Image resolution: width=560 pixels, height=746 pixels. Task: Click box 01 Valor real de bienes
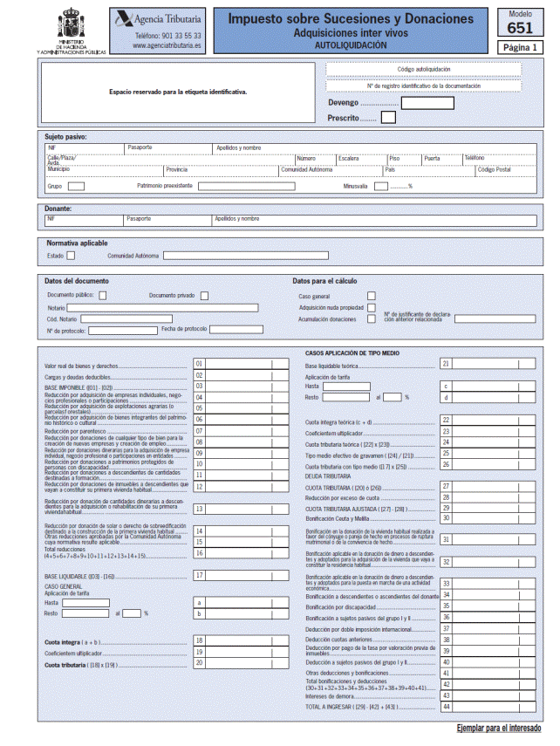(x=247, y=364)
